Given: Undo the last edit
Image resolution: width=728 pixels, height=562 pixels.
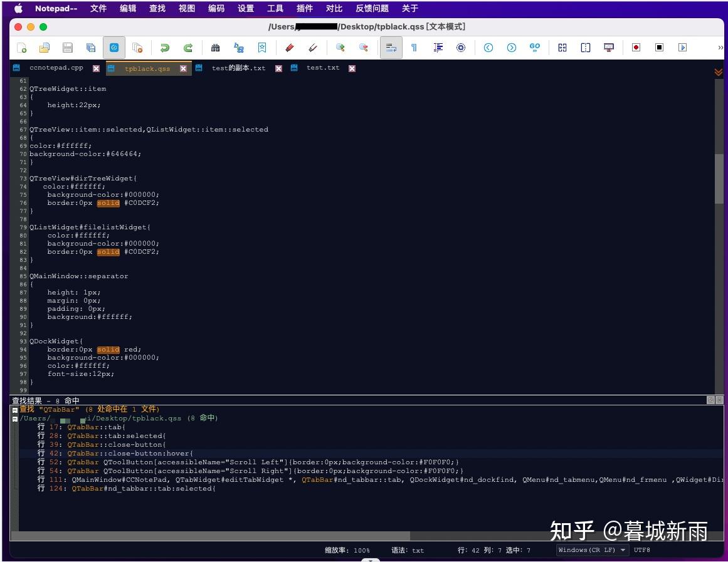Looking at the screenshot, I should [164, 47].
